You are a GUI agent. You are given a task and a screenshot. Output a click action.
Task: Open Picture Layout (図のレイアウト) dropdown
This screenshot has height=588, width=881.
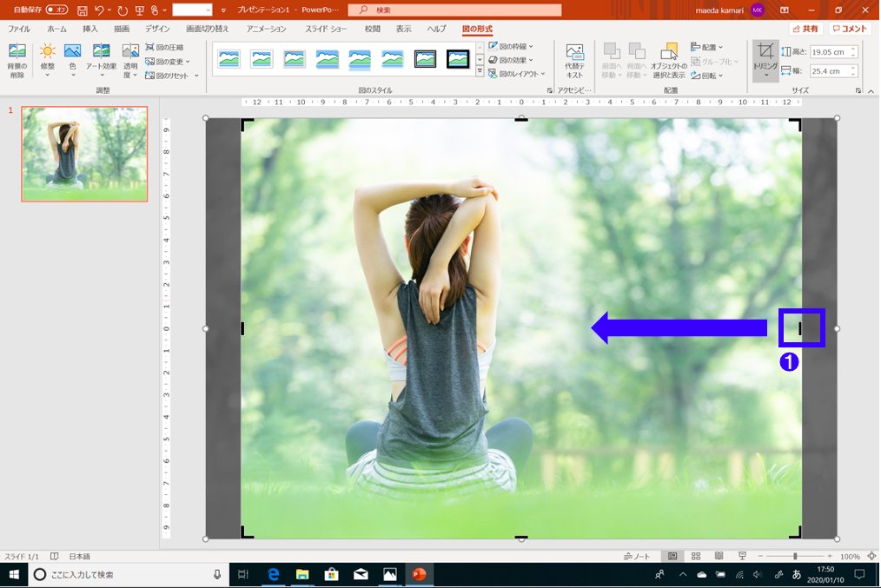516,74
